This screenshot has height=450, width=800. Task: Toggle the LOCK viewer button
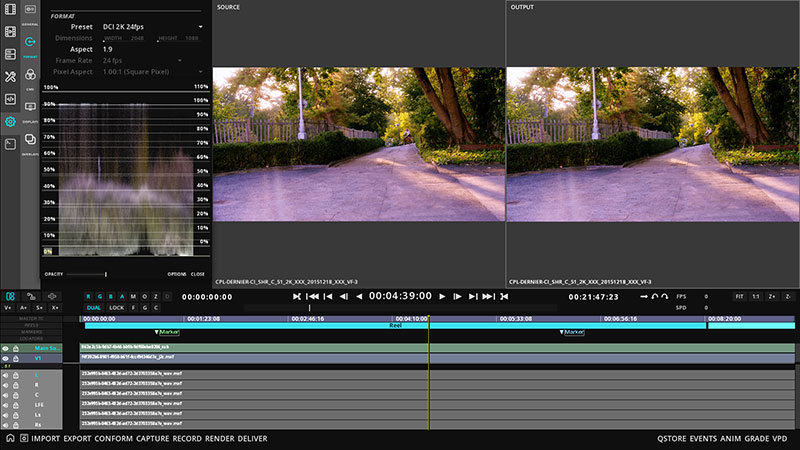116,308
